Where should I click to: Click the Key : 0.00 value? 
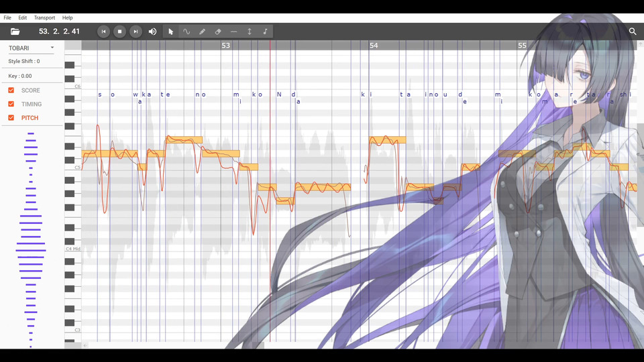(x=20, y=76)
